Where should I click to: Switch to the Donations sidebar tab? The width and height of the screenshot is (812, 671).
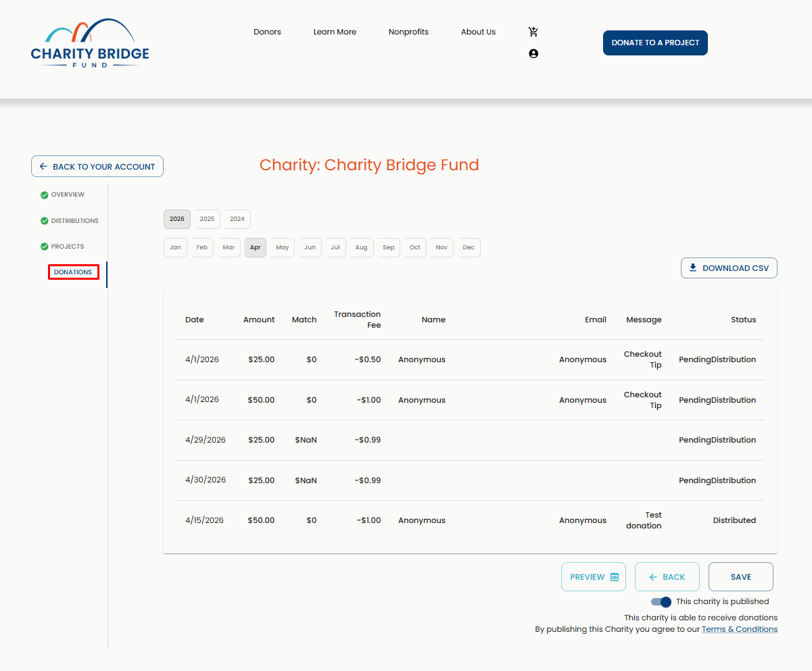pos(73,272)
